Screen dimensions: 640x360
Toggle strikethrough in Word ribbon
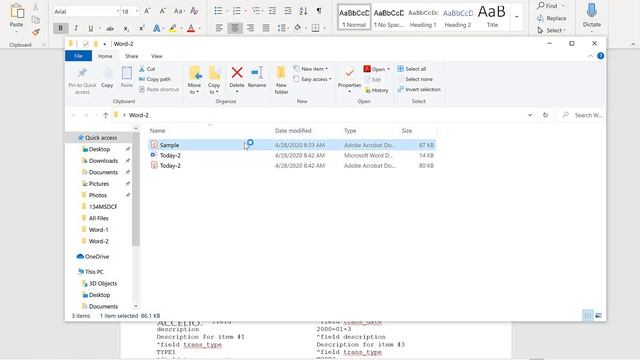[x=110, y=28]
